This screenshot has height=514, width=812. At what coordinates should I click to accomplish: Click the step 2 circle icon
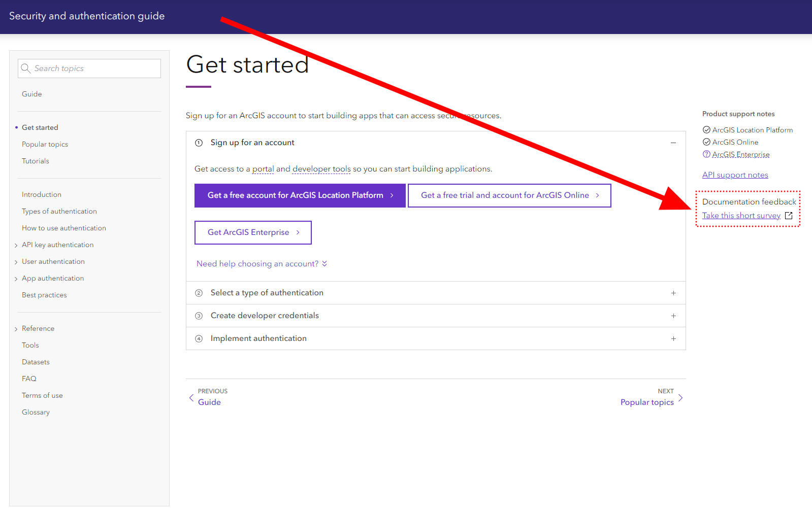[x=199, y=293]
